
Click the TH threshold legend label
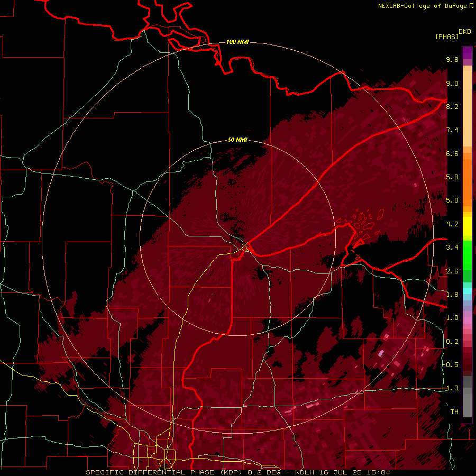454,412
